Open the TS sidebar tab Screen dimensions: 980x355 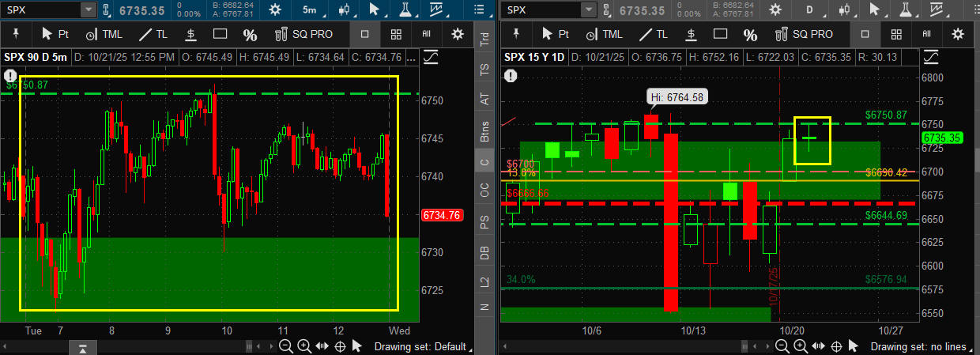(484, 69)
